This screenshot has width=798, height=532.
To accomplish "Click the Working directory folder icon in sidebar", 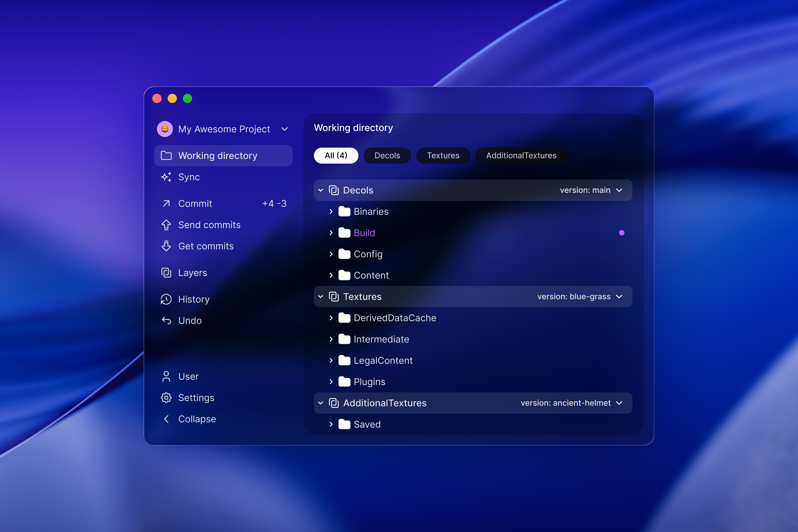I will click(166, 155).
